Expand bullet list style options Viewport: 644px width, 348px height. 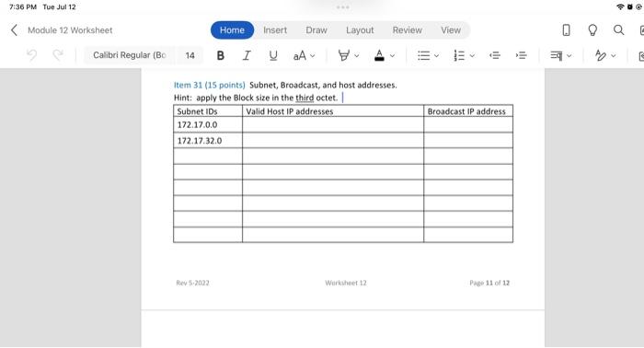click(x=437, y=55)
